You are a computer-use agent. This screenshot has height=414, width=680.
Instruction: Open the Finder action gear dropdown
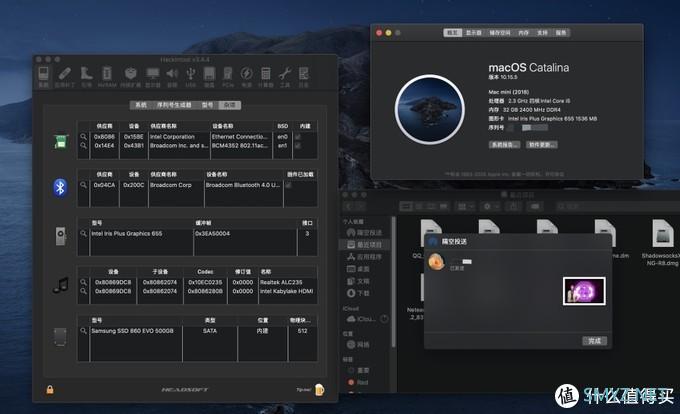(x=491, y=207)
